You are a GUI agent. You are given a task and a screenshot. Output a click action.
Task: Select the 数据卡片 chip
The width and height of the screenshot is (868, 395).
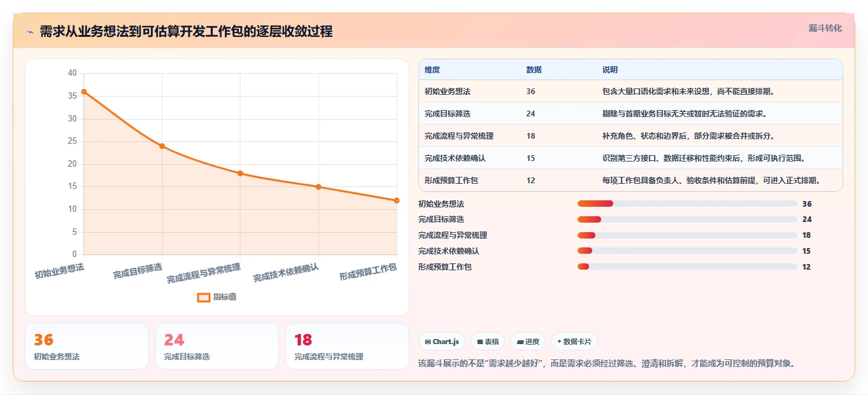[x=574, y=342]
